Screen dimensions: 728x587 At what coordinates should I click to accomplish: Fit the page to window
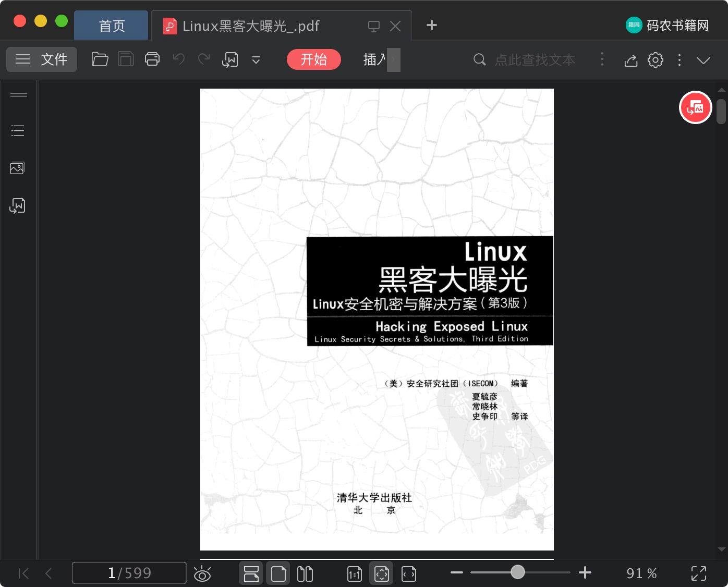coord(382,573)
